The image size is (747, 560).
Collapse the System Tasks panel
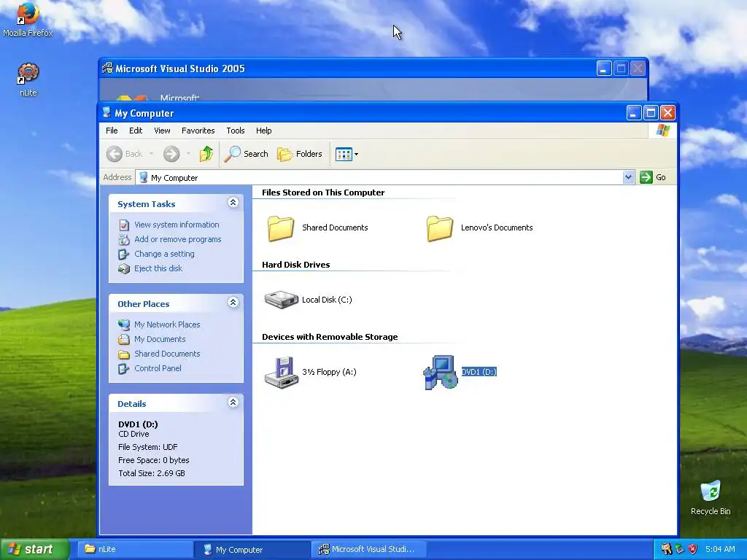(233, 203)
